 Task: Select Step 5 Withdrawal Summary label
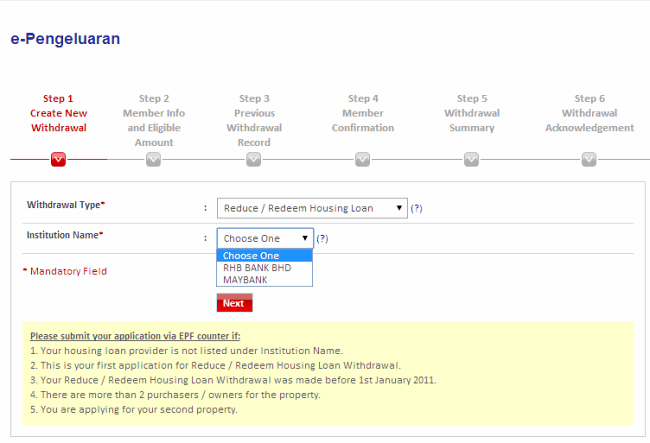[x=472, y=113]
